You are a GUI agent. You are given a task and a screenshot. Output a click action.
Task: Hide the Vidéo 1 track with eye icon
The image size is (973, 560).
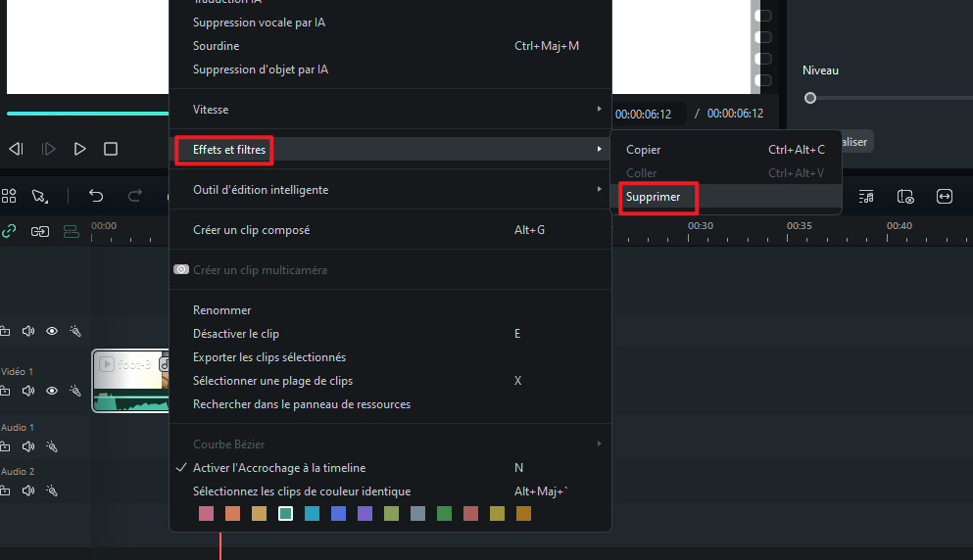click(52, 391)
